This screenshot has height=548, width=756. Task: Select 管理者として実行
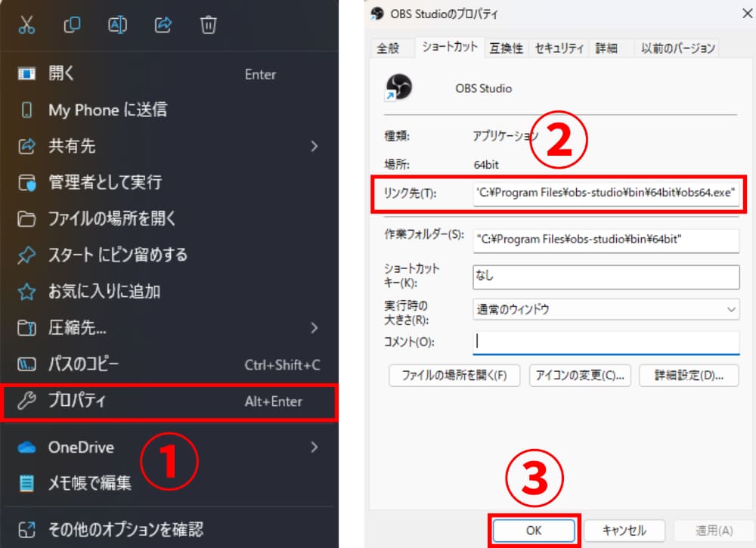pos(169,182)
